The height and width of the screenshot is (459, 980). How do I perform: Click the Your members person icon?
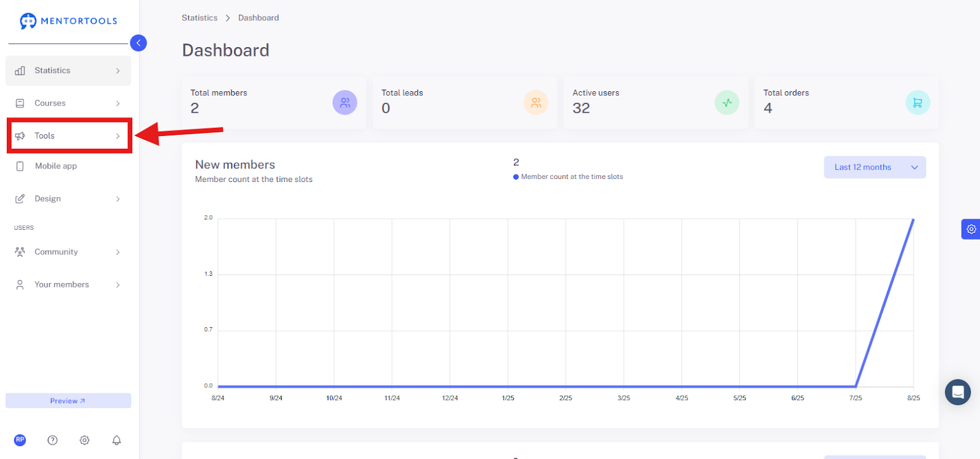coord(20,285)
